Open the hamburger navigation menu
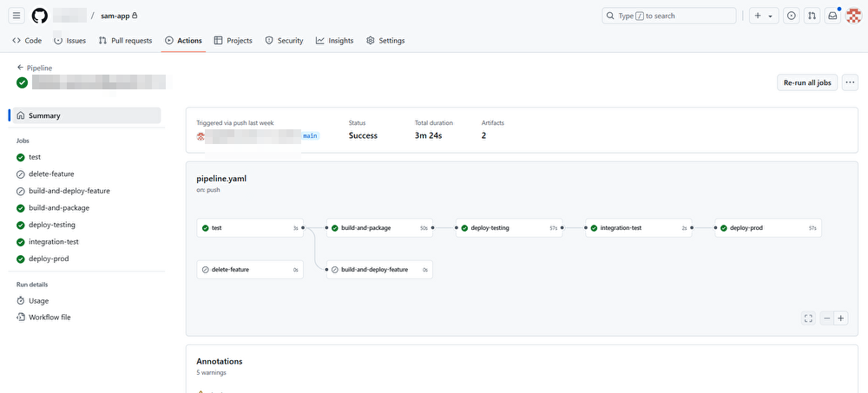 coord(16,16)
